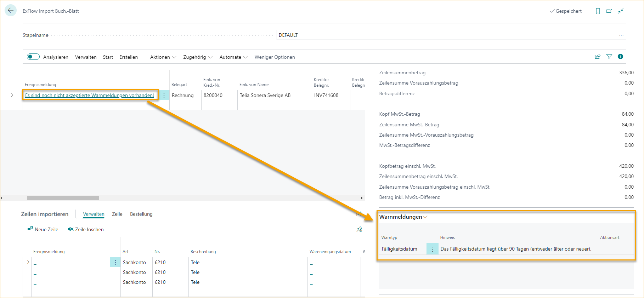Open row options for the Fälligkeitsdatum warning
644x298 pixels.
[x=432, y=249]
